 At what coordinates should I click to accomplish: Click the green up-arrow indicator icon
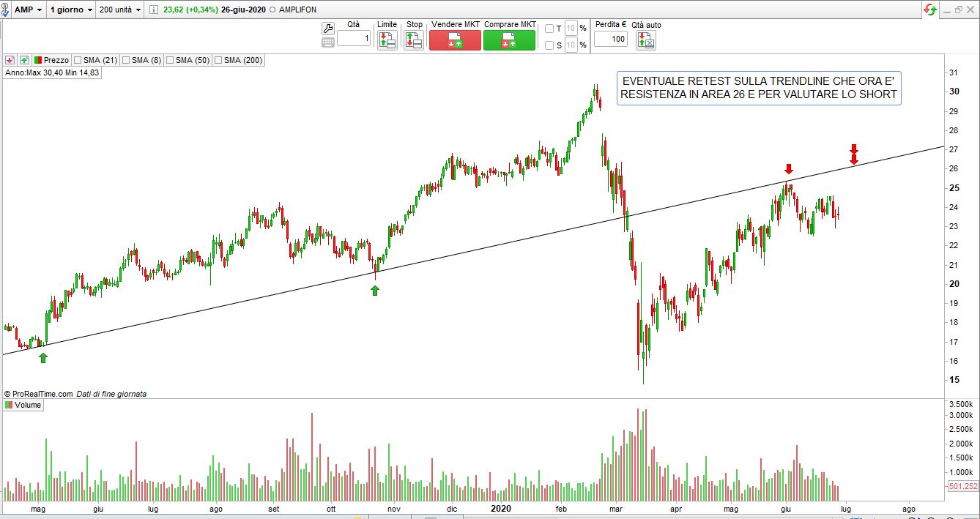coord(24,60)
